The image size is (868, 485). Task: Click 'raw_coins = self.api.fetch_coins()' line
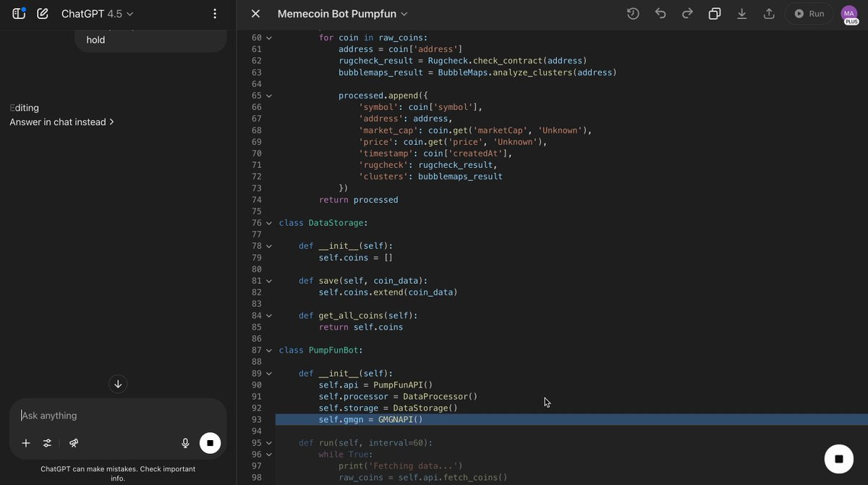(422, 478)
